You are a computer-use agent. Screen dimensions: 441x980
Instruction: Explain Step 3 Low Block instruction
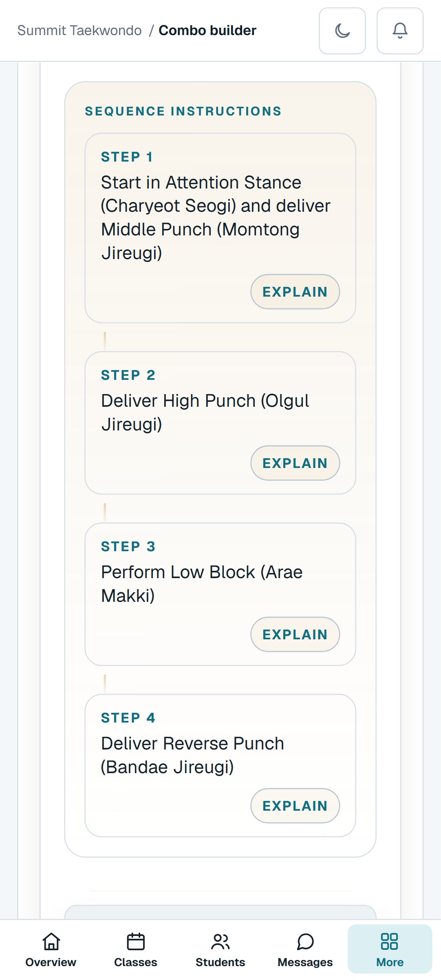295,634
